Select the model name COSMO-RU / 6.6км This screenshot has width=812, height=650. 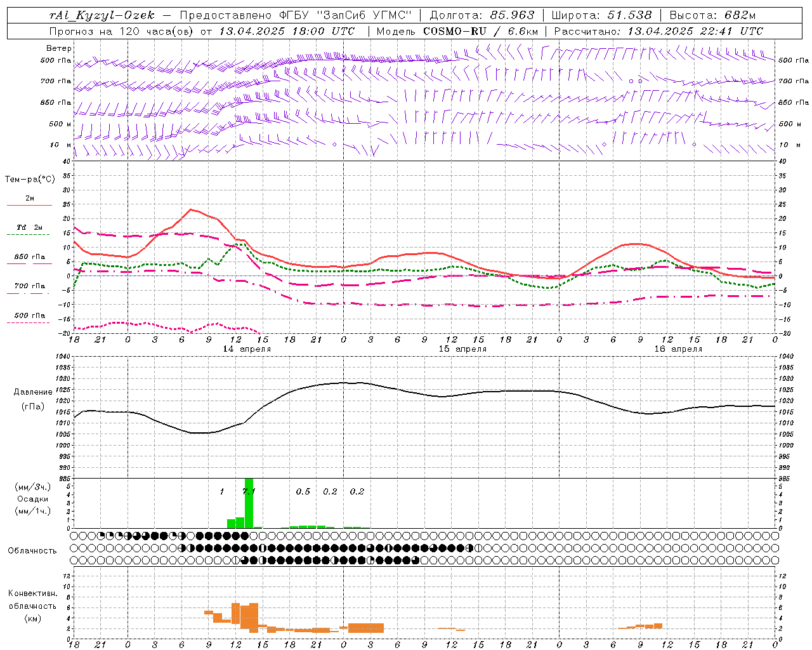tap(481, 31)
